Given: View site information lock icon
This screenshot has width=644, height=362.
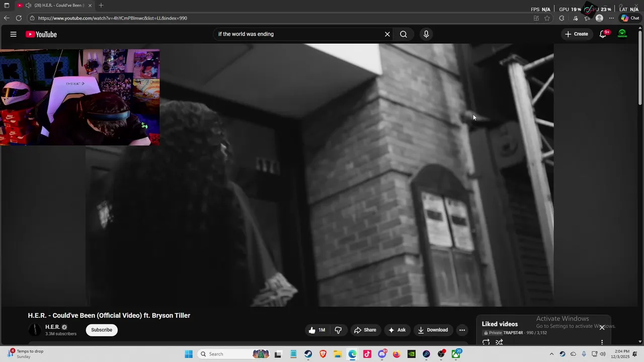Looking at the screenshot, I should [32, 18].
